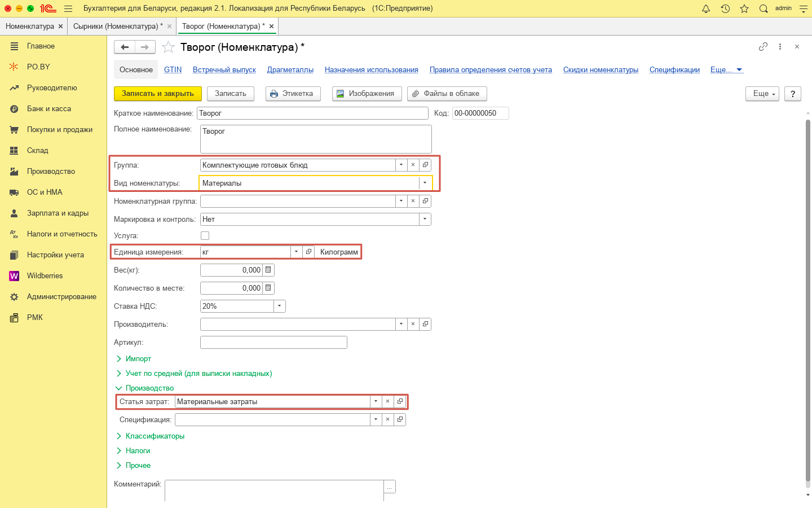Switch to the Сырники (Номенклатура) tab
Viewport: 812px width, 508px height.
[117, 27]
